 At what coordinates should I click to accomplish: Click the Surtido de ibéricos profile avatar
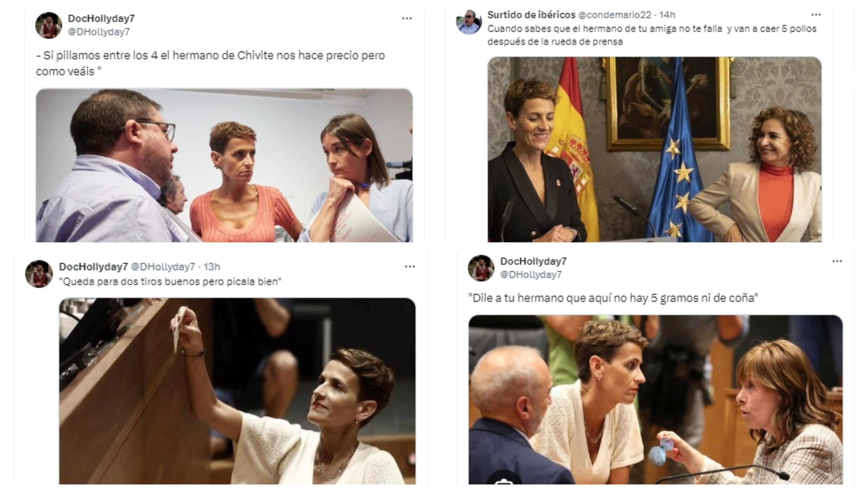[x=469, y=22]
